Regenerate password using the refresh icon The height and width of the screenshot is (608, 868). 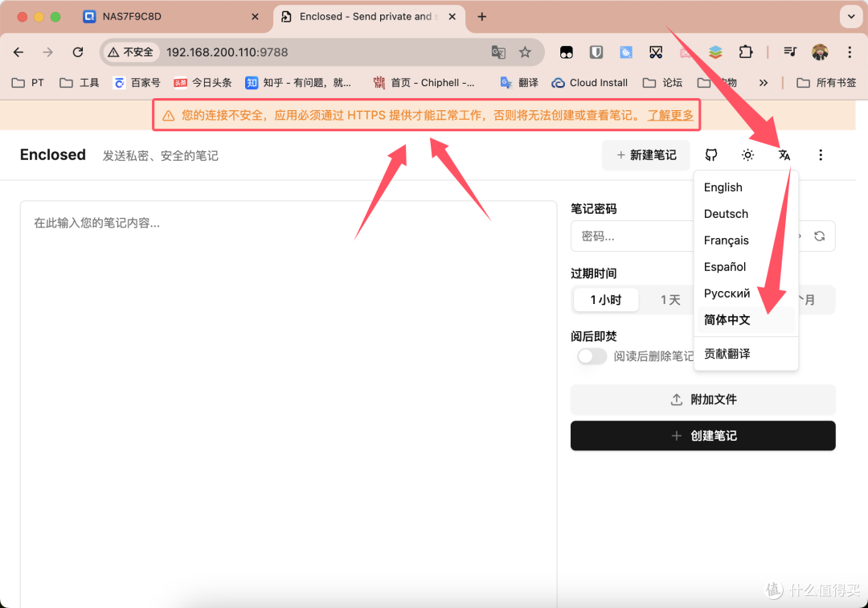(x=819, y=236)
